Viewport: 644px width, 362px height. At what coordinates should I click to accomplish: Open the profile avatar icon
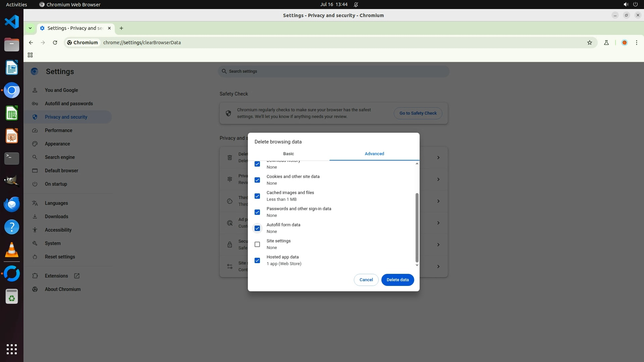(x=624, y=43)
